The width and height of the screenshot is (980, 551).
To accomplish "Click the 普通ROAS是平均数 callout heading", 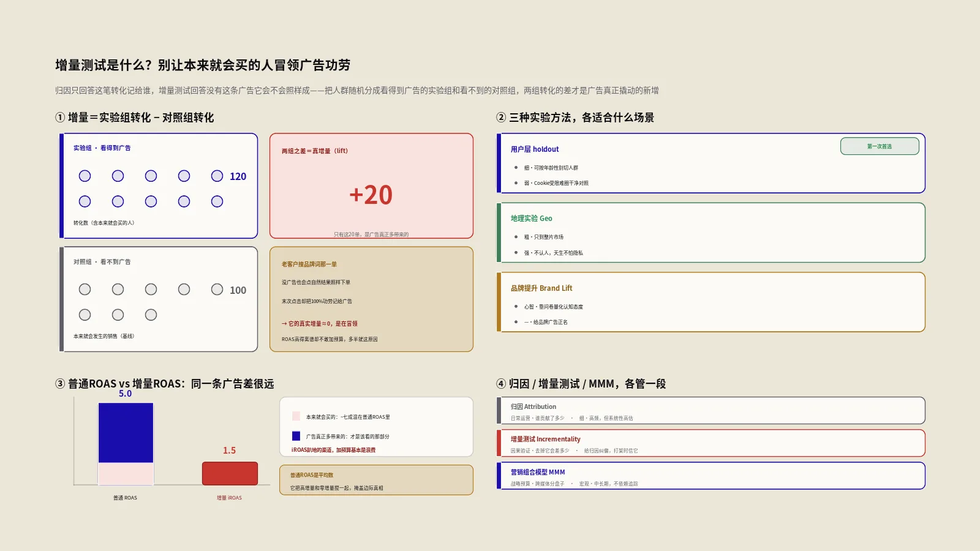I will 312,475.
